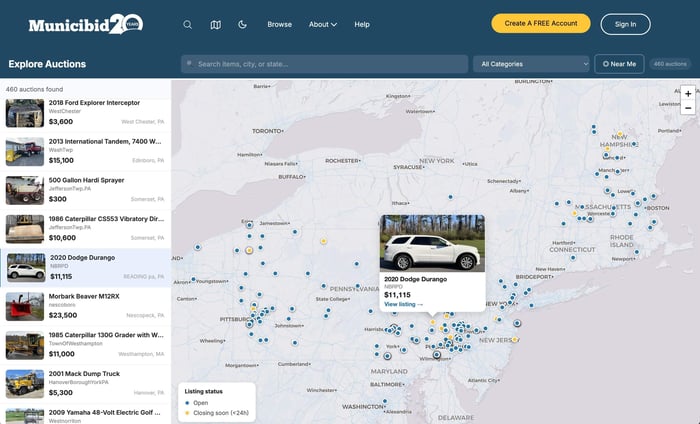Open the Browse menu item
Screen dimensions: 700x424
click(x=279, y=25)
